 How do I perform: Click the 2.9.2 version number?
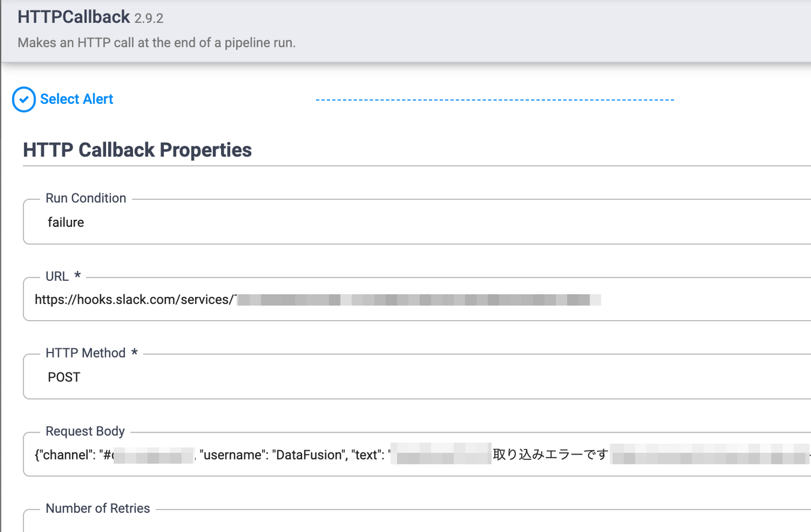149,19
